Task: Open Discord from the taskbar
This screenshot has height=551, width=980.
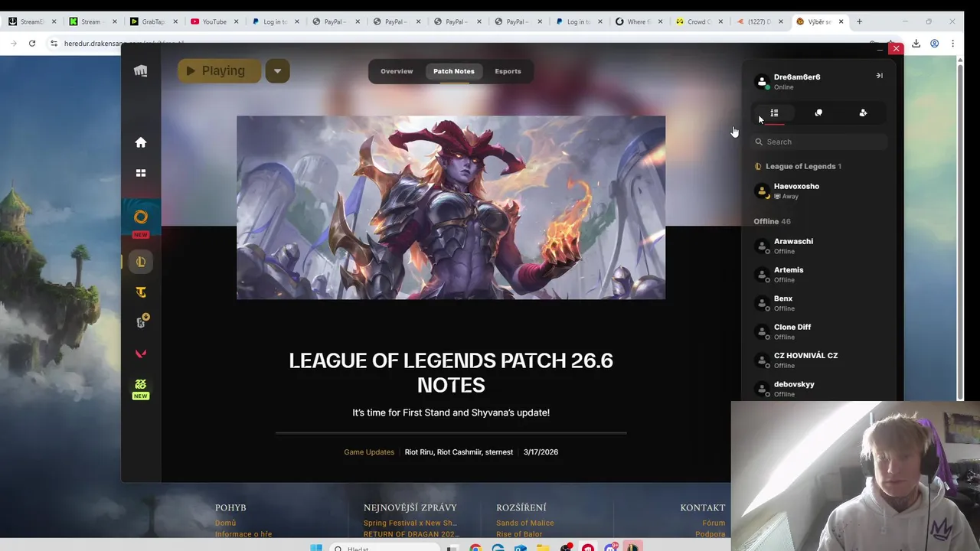Action: click(611, 548)
